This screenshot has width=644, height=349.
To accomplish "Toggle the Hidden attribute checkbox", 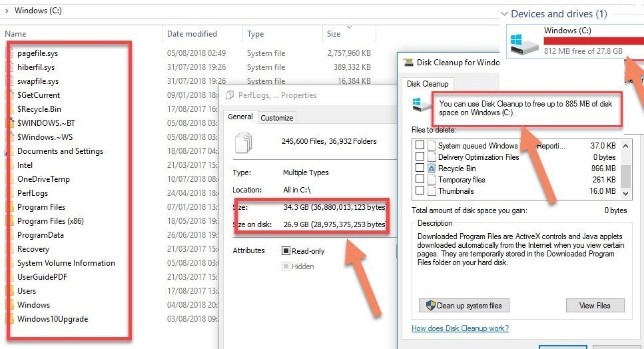I will (286, 266).
